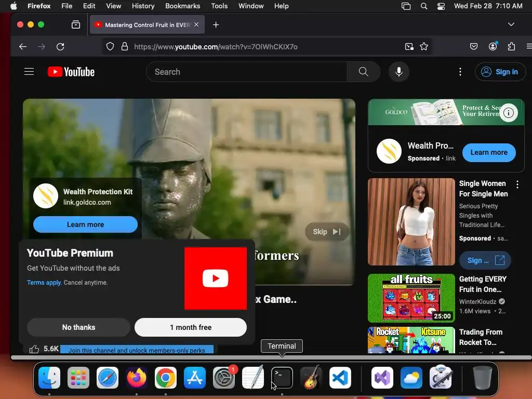Open Single Women ad thumbnail
The height and width of the screenshot is (399, 532).
click(x=411, y=222)
